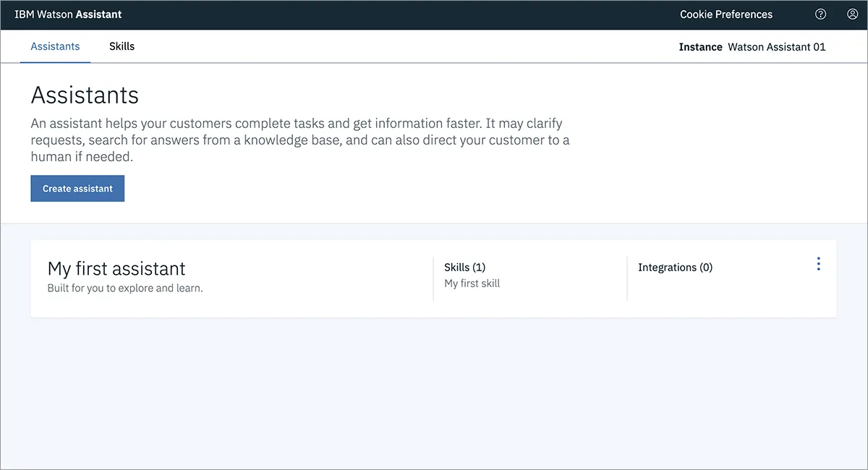Click the Skills (1) heading
The height and width of the screenshot is (470, 868).
click(464, 268)
